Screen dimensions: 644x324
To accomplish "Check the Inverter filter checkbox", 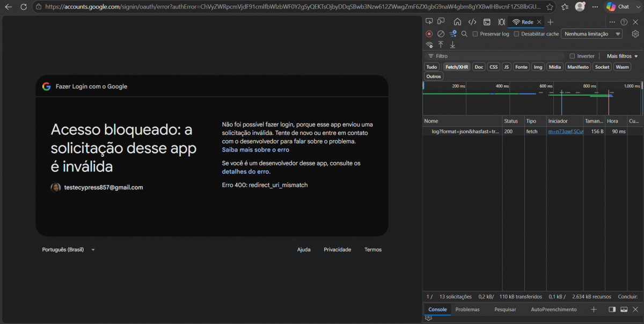I will pos(572,56).
